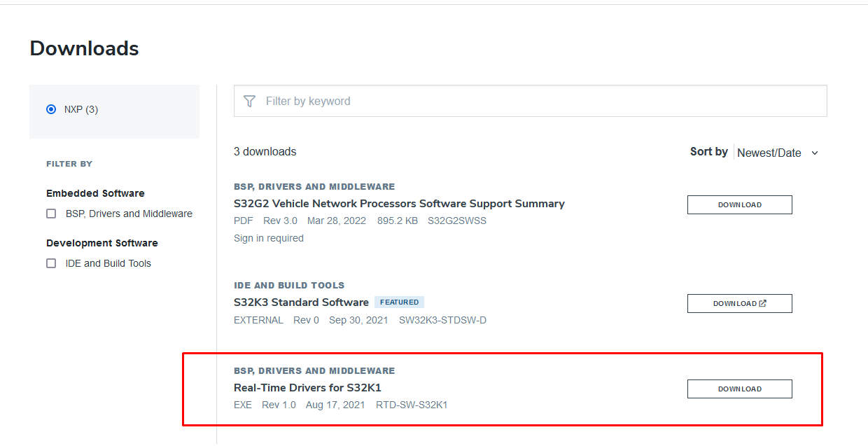Click the BSP, Drivers and Middleware filter label
The height and width of the screenshot is (446, 868).
[129, 214]
